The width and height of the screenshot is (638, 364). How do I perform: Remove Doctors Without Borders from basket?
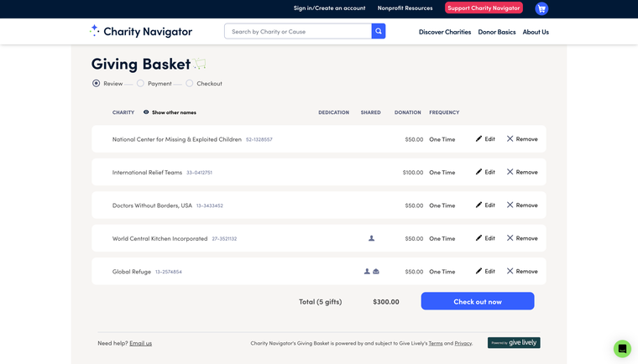(x=522, y=205)
